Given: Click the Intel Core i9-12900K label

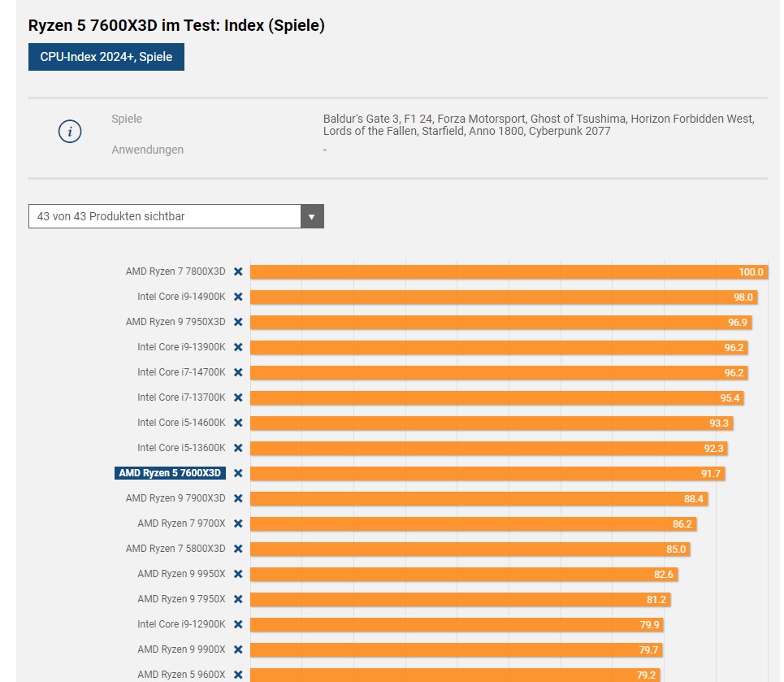Looking at the screenshot, I should point(181,624).
